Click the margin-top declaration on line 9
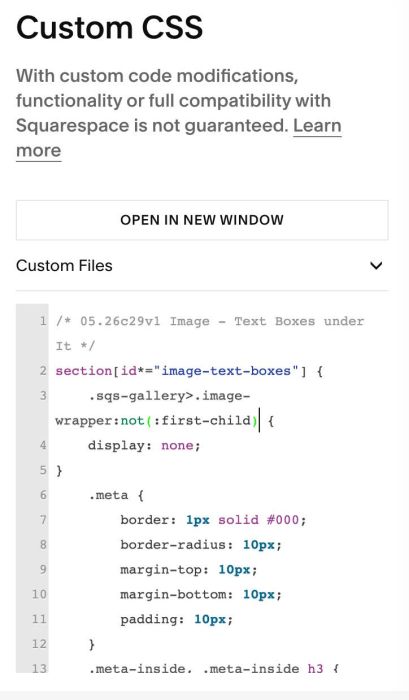The image size is (409, 700). pos(189,570)
